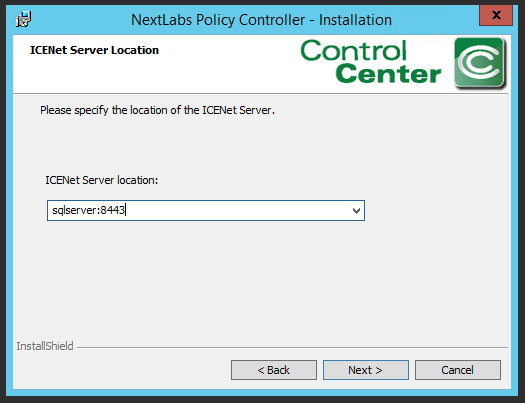Image resolution: width=525 pixels, height=403 pixels.
Task: Go to the previous step with Back
Action: (274, 370)
